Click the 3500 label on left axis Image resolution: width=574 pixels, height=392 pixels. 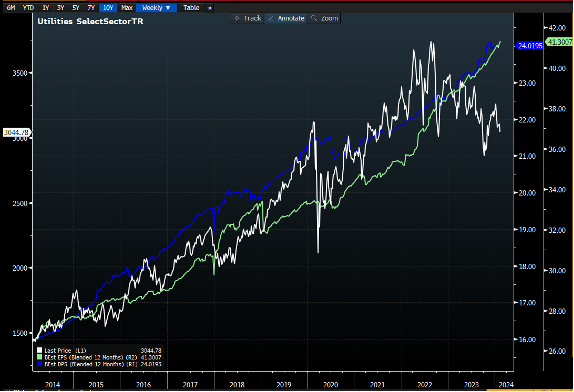[x=20, y=73]
